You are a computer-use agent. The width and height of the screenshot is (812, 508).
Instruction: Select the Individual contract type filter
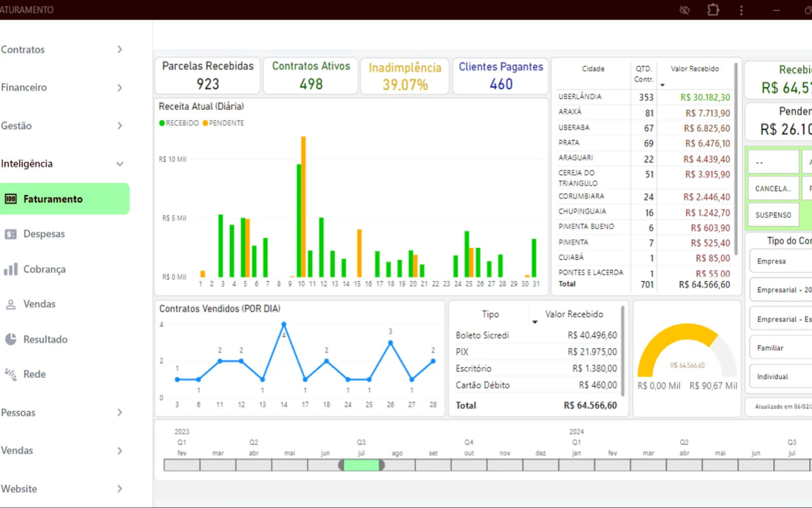[781, 376]
